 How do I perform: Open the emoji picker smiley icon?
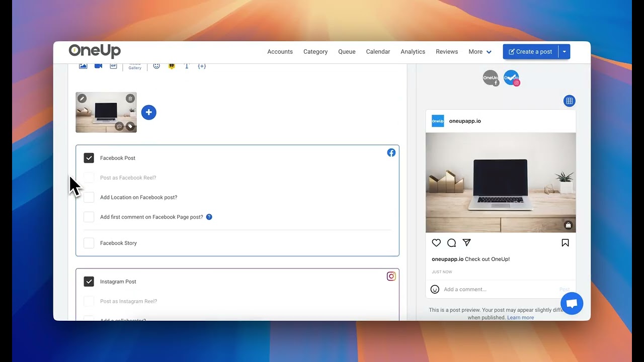click(x=156, y=66)
